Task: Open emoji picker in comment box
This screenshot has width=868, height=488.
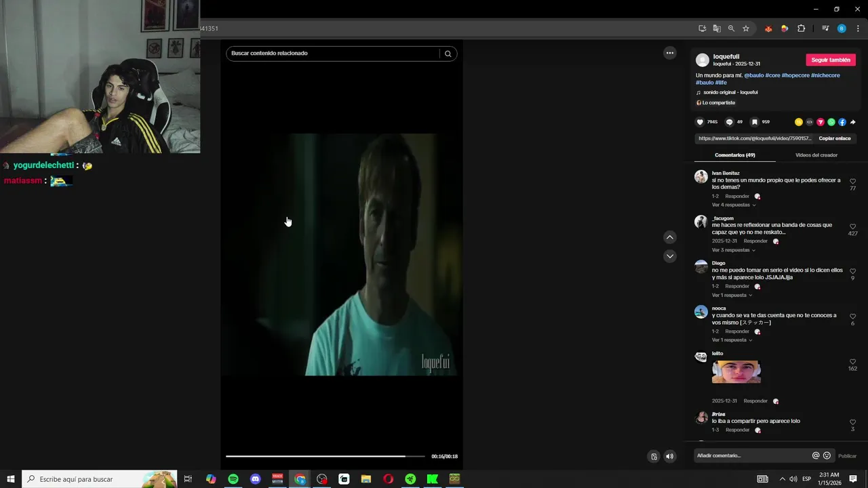Action: coord(827,455)
